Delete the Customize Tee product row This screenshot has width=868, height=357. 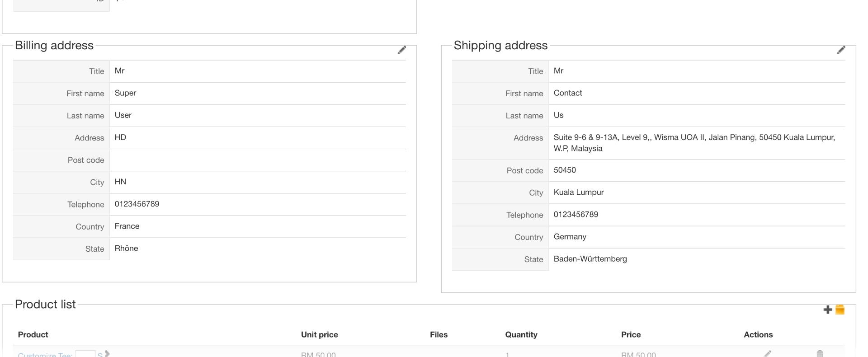820,353
